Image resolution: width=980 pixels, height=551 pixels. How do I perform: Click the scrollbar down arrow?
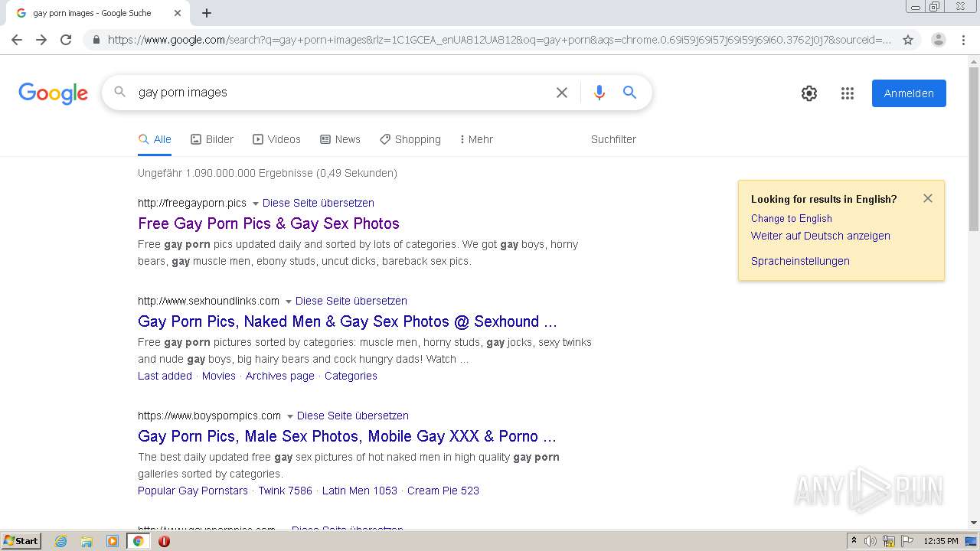[974, 523]
